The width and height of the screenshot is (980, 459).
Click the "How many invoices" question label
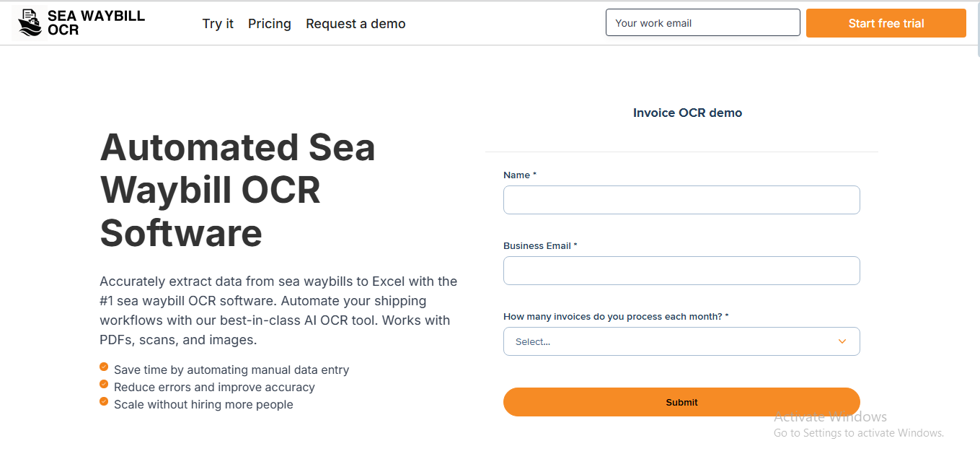pos(615,317)
